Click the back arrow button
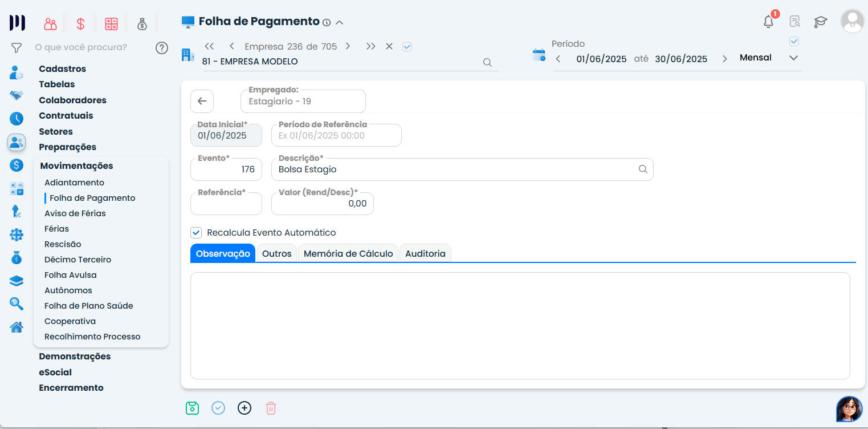The image size is (868, 429). point(202,101)
